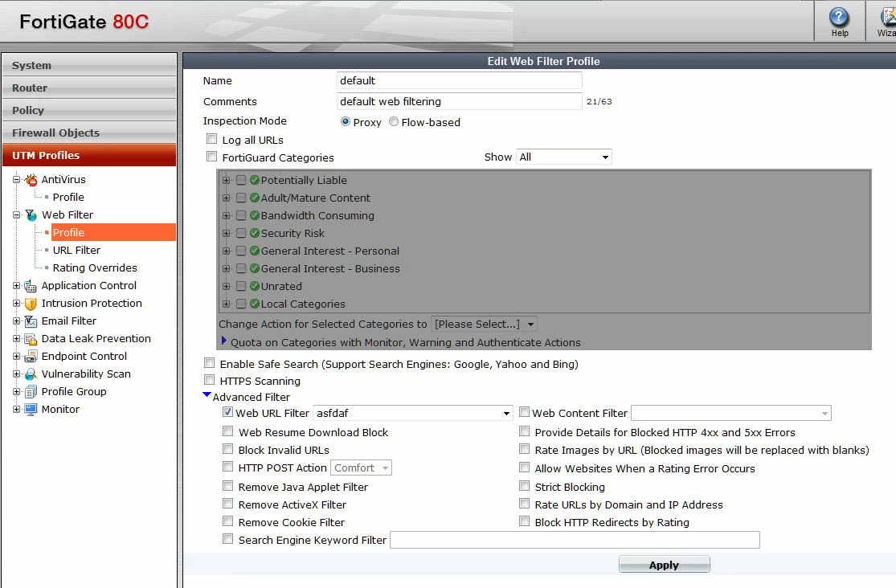This screenshot has width=896, height=588.
Task: Click the Intrusion Protection shield icon
Action: point(31,304)
